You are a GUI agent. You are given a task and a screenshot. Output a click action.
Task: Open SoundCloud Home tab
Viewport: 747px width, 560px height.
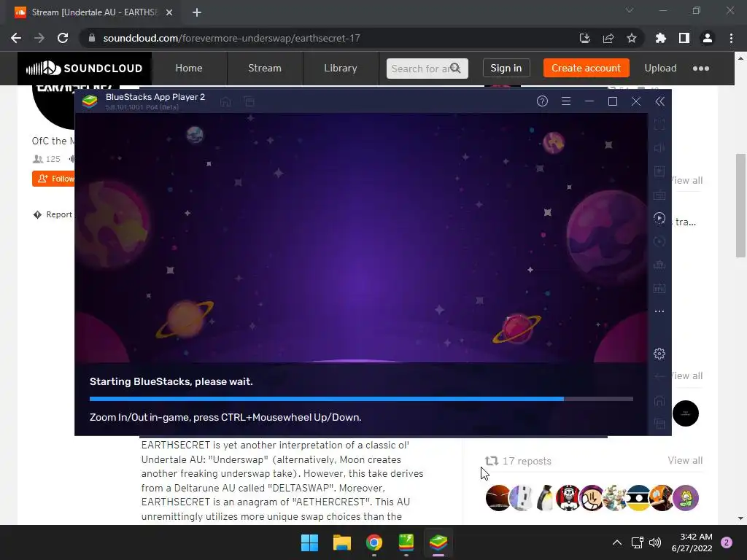pos(189,68)
